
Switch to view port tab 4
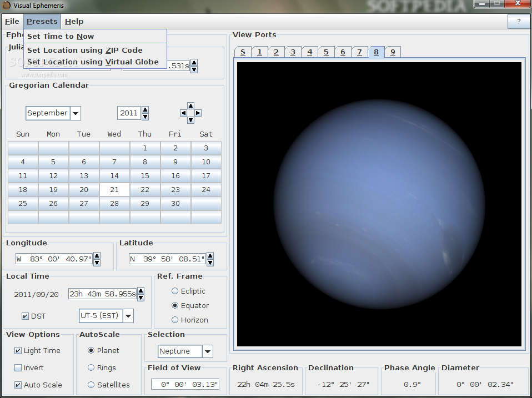309,52
